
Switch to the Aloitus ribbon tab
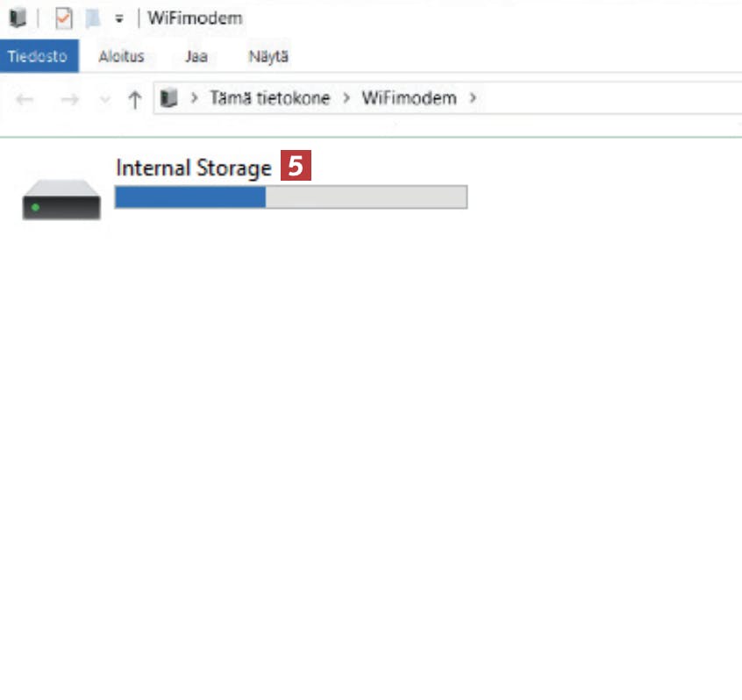(121, 57)
